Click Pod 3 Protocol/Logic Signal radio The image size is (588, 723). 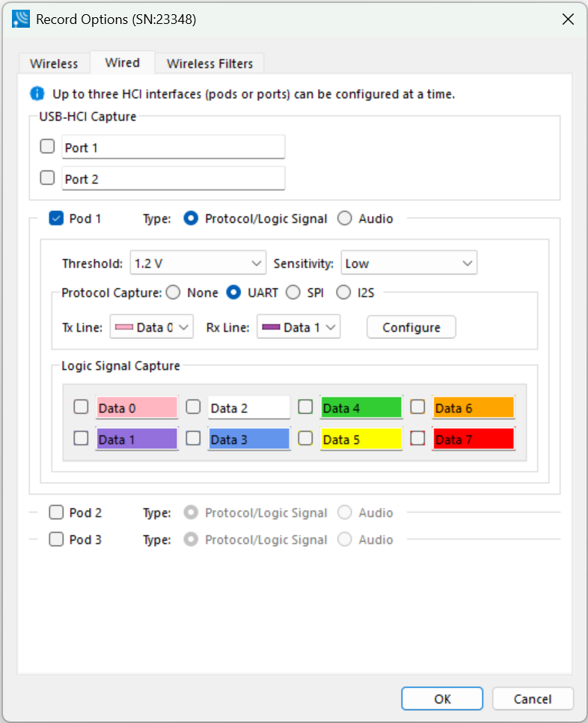point(191,539)
